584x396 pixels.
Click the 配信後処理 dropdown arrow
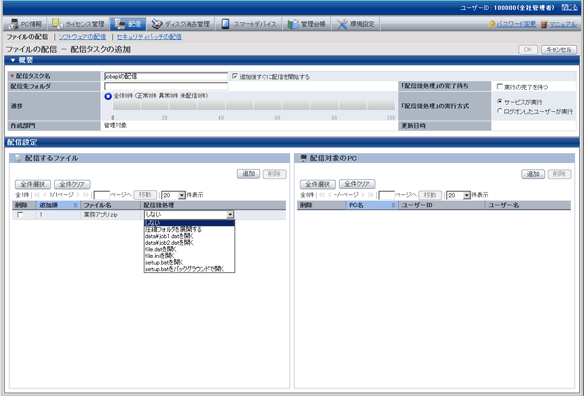[x=230, y=215]
